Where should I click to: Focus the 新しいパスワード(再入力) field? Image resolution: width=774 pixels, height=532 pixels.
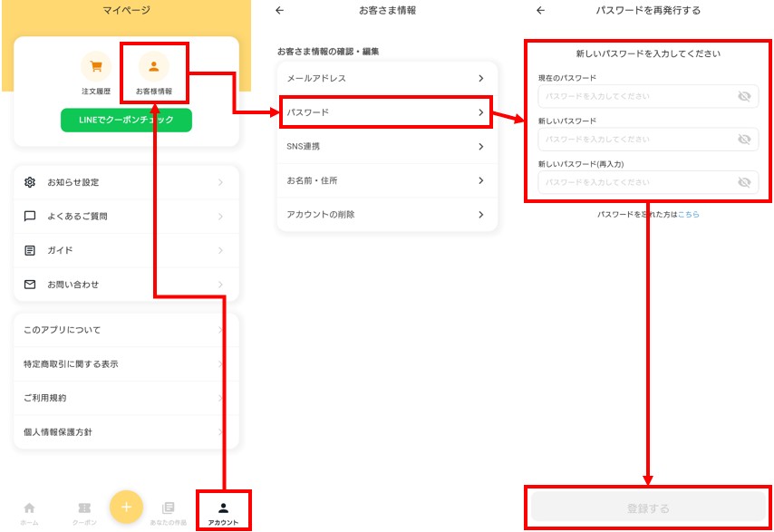pyautogui.click(x=648, y=182)
